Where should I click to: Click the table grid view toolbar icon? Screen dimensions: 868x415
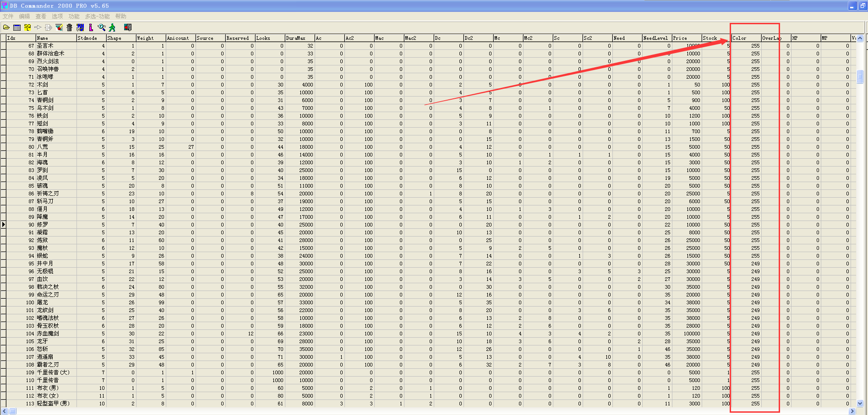tap(17, 27)
